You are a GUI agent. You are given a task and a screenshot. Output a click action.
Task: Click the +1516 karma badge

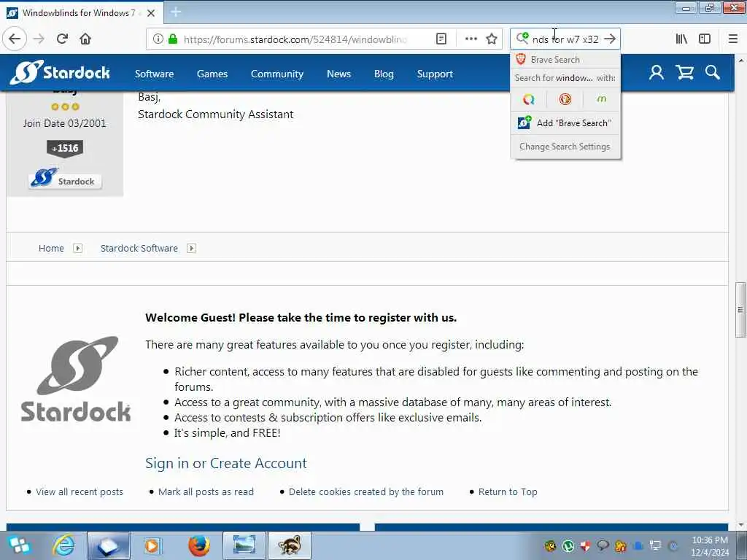65,149
